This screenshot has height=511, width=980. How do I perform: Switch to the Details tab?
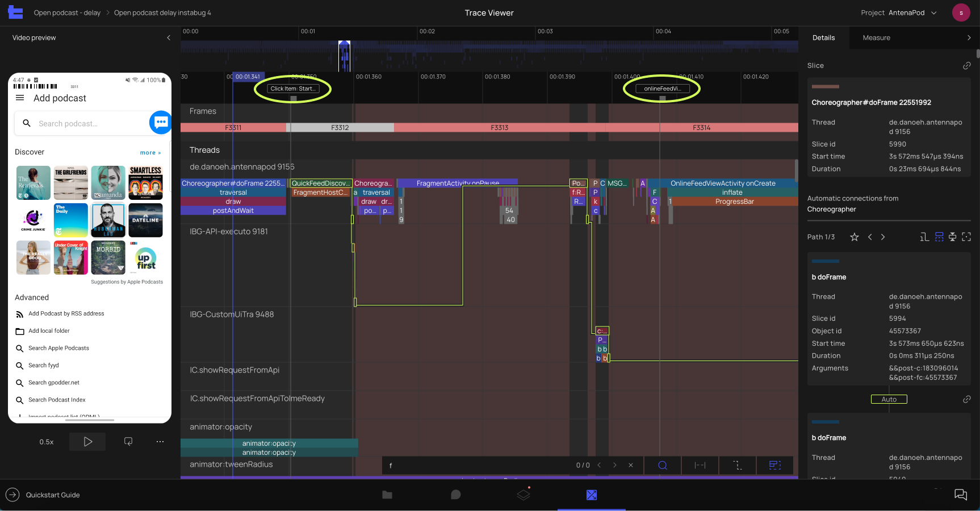pos(823,37)
